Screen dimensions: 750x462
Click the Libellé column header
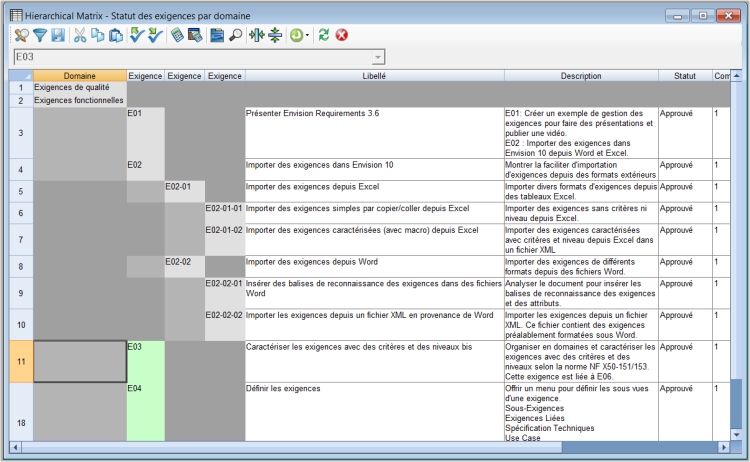(373, 76)
